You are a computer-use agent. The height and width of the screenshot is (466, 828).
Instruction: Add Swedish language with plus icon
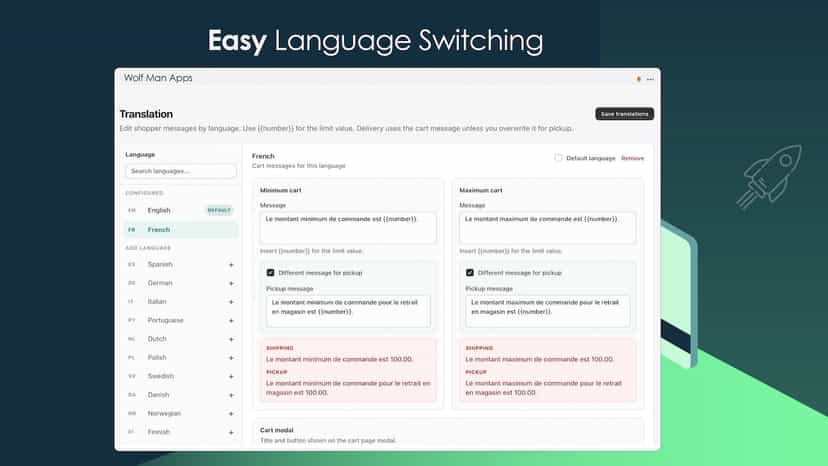pos(231,377)
